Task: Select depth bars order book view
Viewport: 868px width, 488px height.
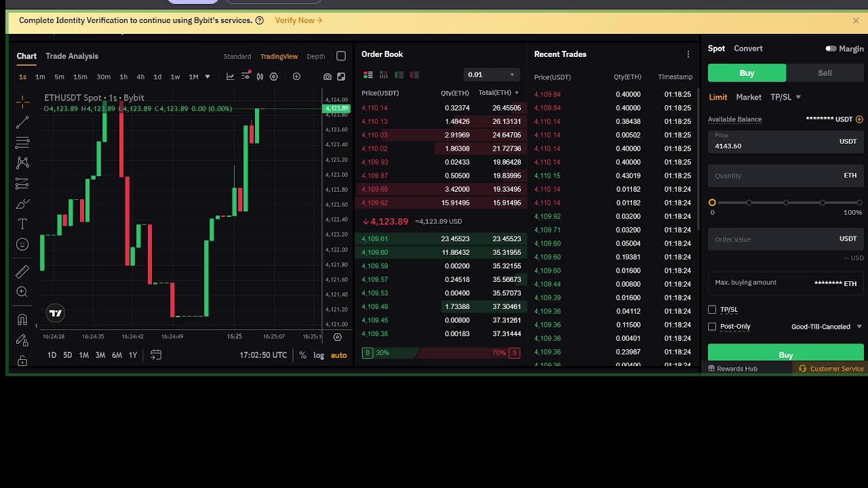Action: tap(384, 75)
